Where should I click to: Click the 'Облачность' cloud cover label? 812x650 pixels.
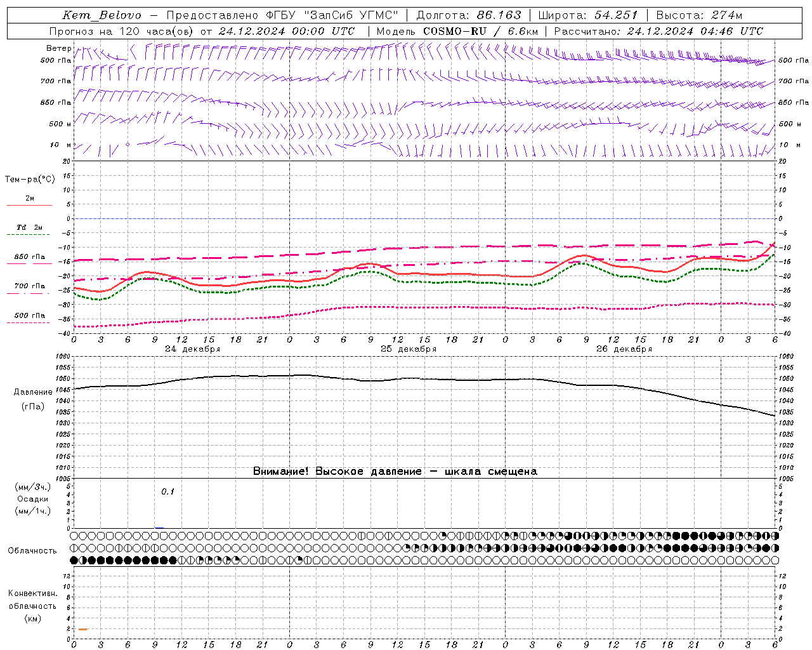[x=32, y=550]
